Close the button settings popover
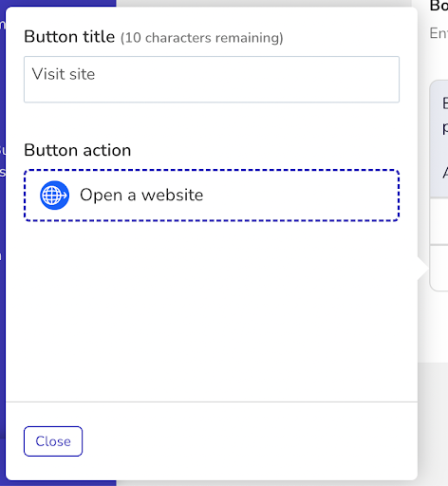Image resolution: width=448 pixels, height=486 pixels. [x=53, y=441]
